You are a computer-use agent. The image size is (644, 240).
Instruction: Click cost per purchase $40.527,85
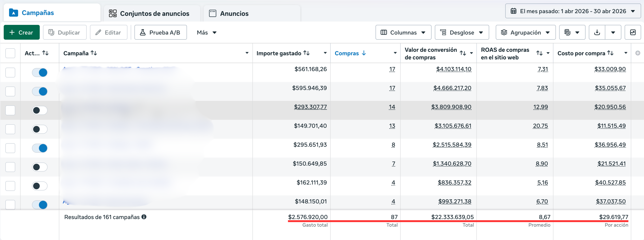610,182
